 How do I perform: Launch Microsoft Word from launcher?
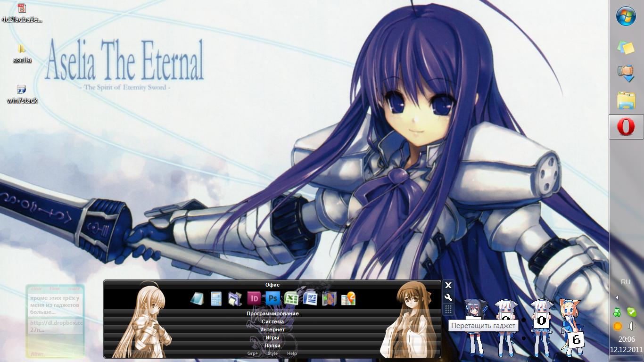[310, 298]
